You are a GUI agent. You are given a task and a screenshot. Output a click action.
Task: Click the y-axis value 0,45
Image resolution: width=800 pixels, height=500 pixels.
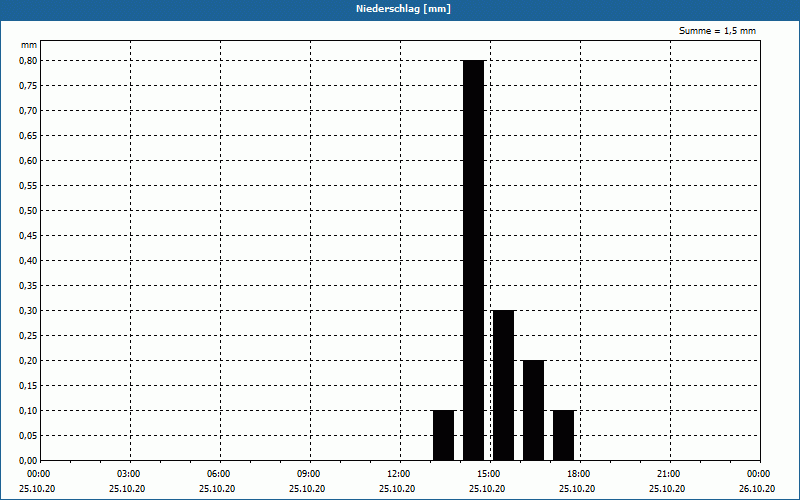pos(28,235)
